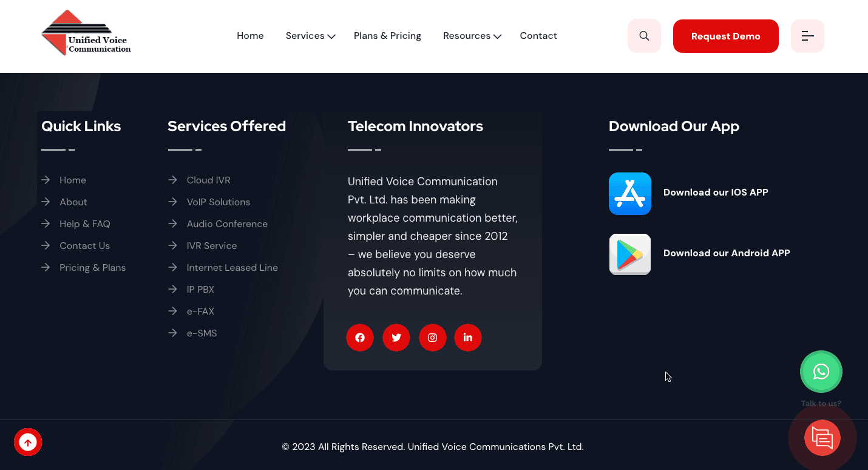Open the Contact menu item
868x470 pixels.
pos(538,36)
